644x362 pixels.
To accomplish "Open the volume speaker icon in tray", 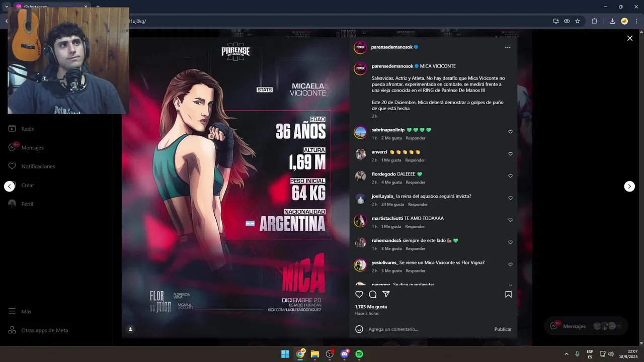I will [x=611, y=354].
